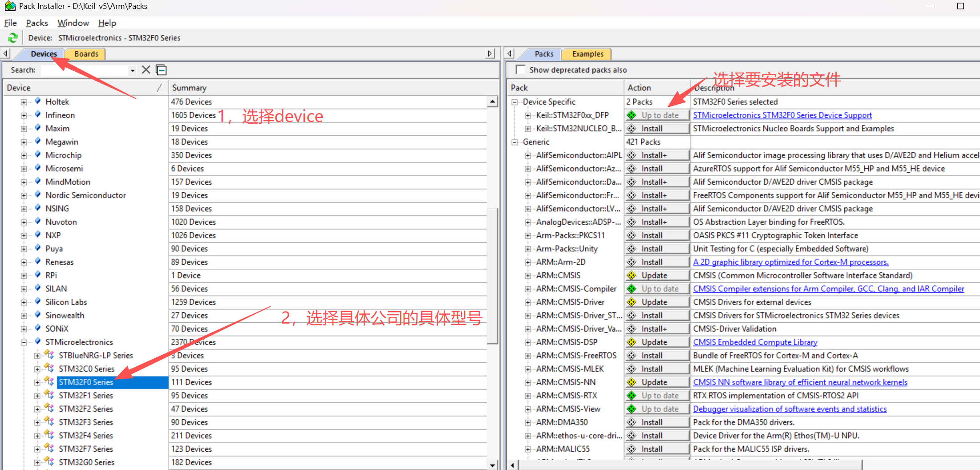Click the device list scroll down arrow
980x470 pixels.
(x=492, y=465)
